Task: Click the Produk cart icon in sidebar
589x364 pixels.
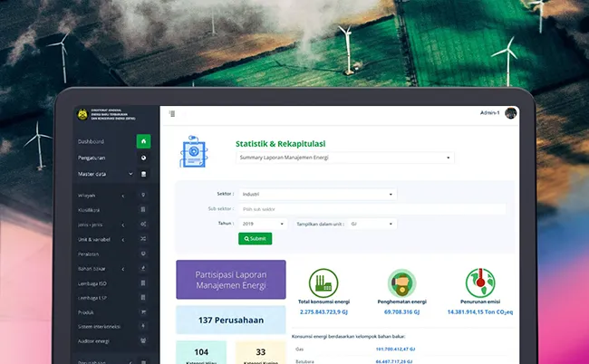Action: point(143,311)
